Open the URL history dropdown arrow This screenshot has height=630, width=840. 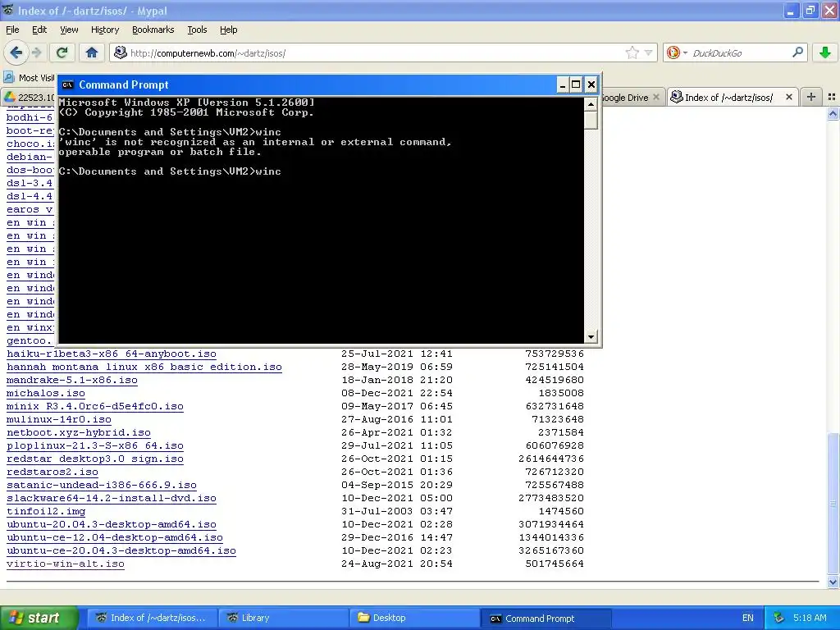648,52
